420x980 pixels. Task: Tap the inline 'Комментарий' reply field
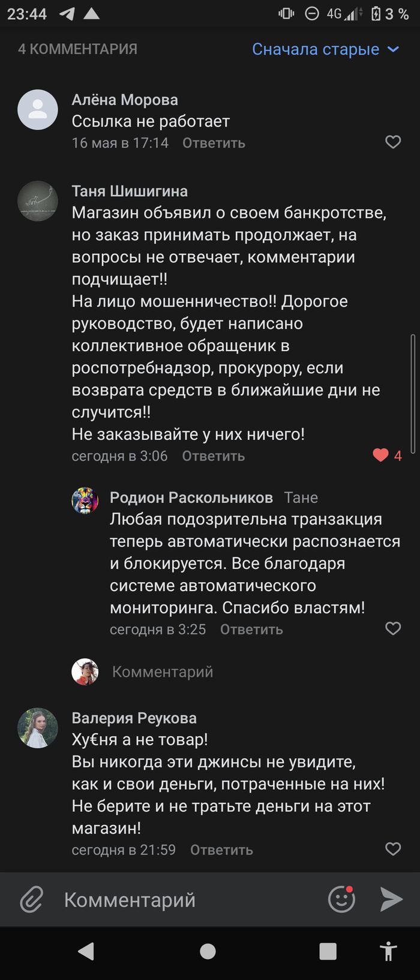pyautogui.click(x=163, y=672)
